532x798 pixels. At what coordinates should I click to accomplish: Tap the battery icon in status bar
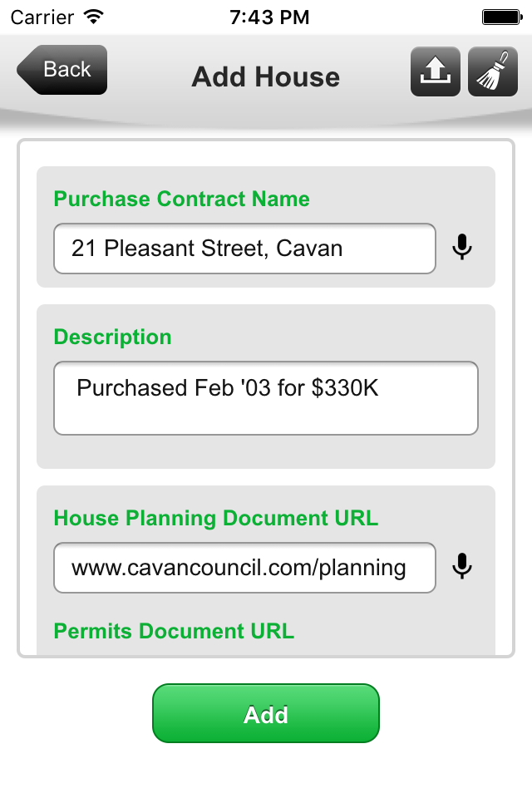(502, 17)
